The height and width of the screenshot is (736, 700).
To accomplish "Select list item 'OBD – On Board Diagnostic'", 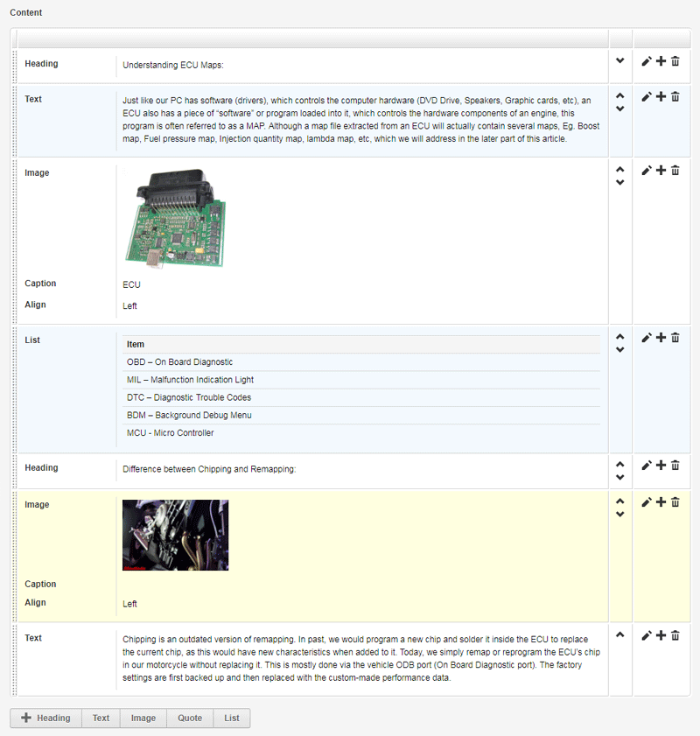I will click(x=361, y=362).
